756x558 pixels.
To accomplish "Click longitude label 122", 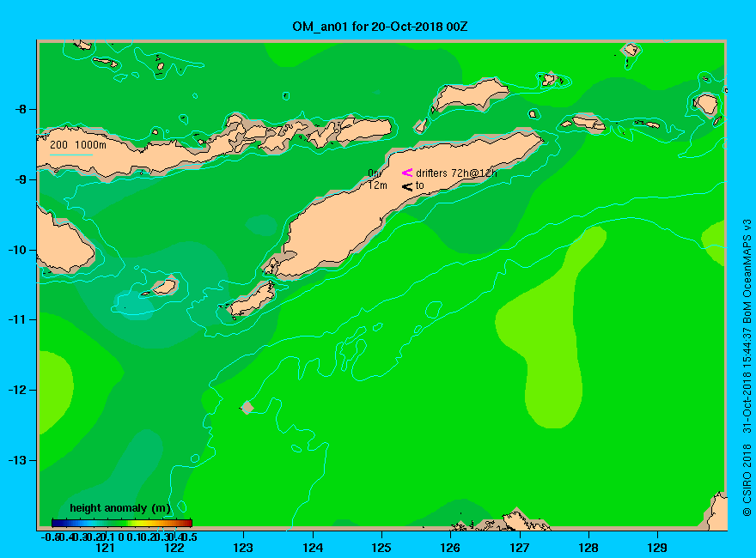I will coord(174,548).
